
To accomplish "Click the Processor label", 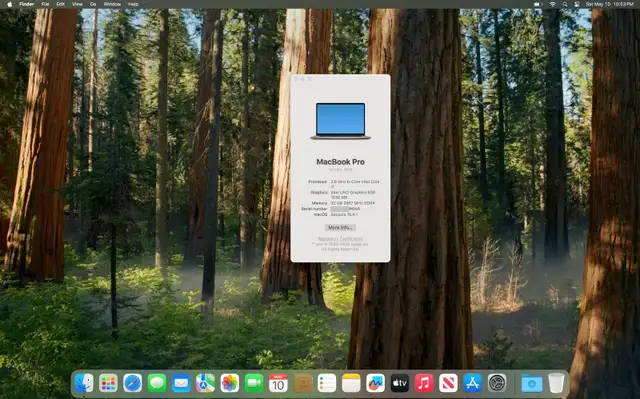I will [x=318, y=182].
